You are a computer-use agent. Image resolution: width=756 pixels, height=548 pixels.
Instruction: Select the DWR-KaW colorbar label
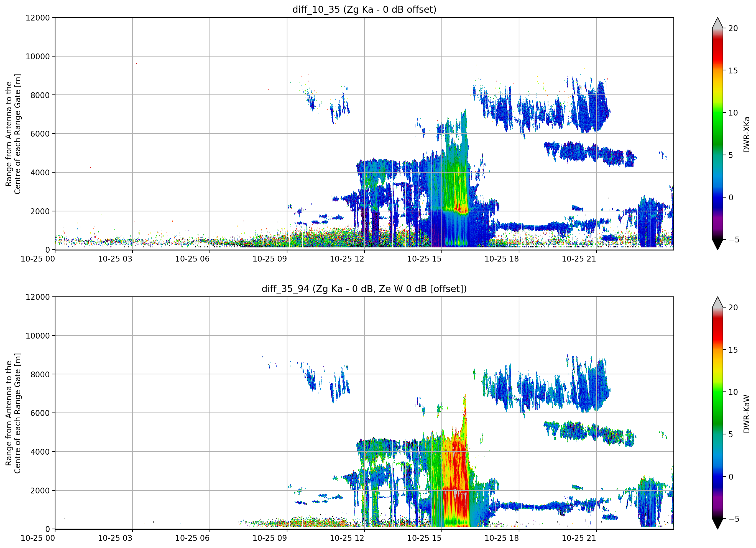pyautogui.click(x=746, y=414)
